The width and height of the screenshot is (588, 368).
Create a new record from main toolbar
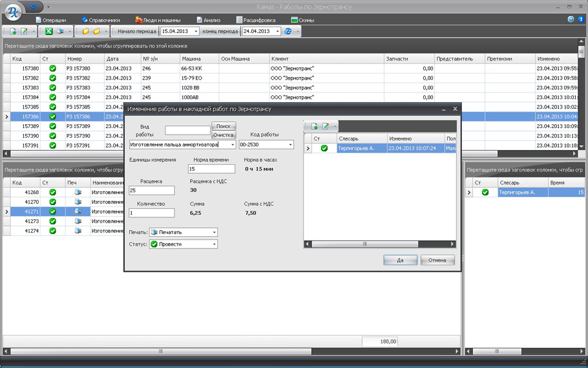(x=13, y=31)
